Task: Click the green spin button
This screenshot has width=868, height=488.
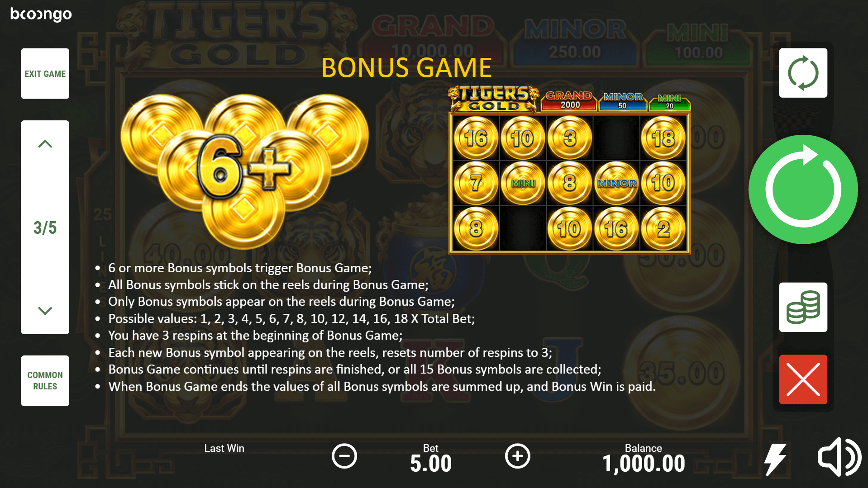Action: point(803,189)
